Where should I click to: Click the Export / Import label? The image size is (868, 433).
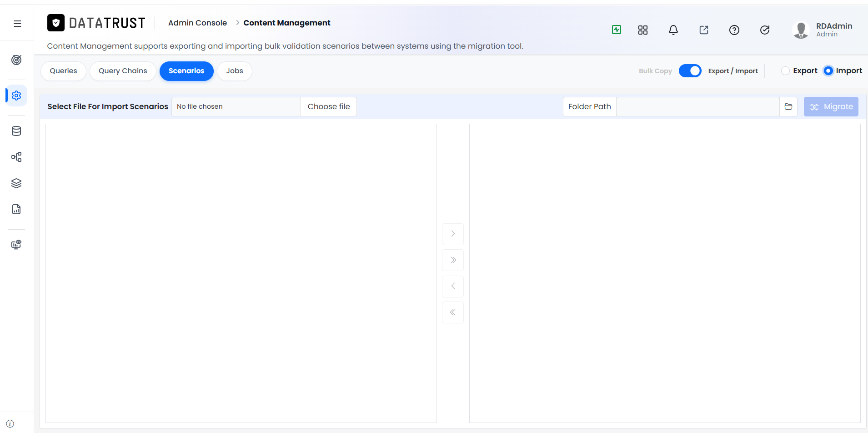pyautogui.click(x=733, y=71)
